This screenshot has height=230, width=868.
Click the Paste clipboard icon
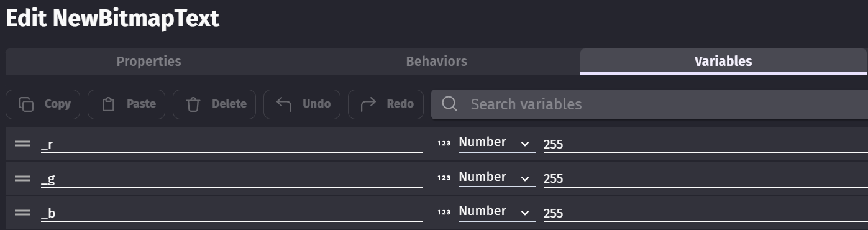[x=109, y=104]
